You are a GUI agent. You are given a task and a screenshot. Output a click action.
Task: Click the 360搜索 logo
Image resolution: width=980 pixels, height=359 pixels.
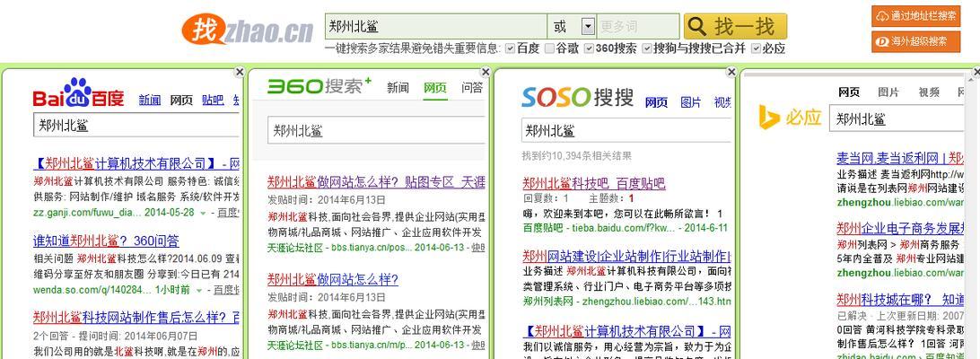point(319,85)
